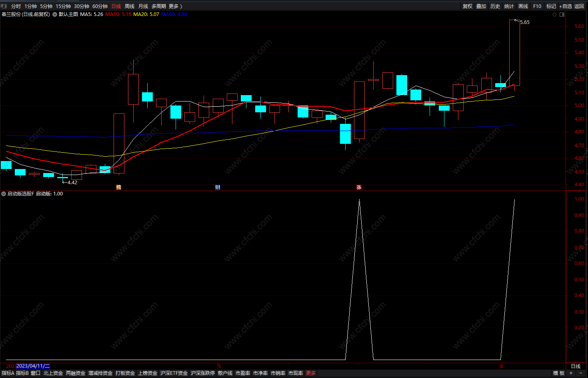Show the 打板资金 indicator
Viewport: 588px width, 378px height.
[x=125, y=373]
